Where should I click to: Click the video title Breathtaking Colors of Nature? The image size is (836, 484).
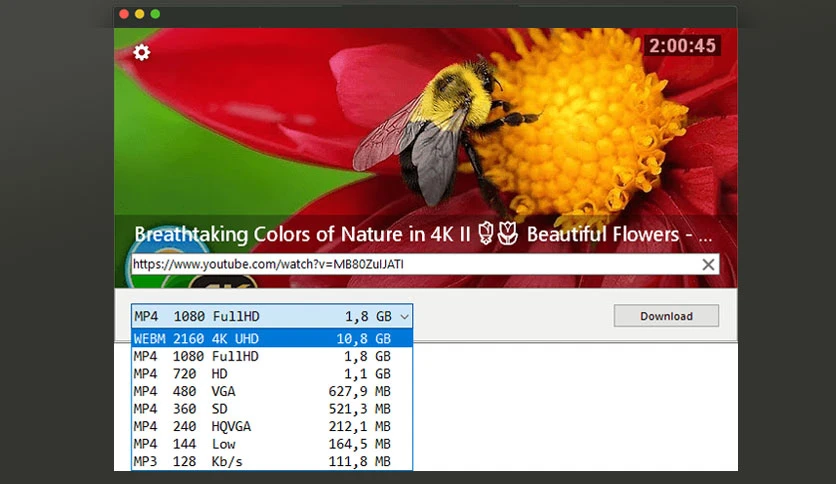(x=422, y=235)
